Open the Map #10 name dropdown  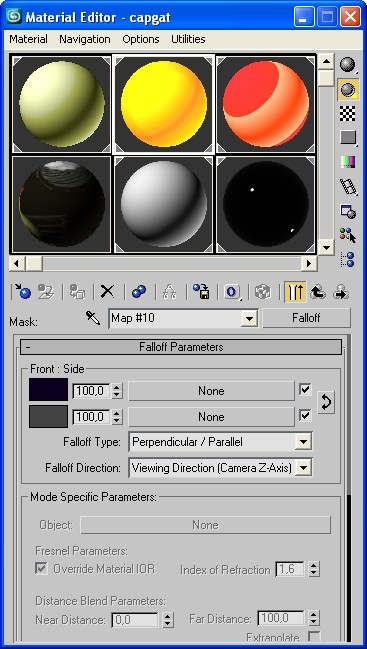click(249, 319)
